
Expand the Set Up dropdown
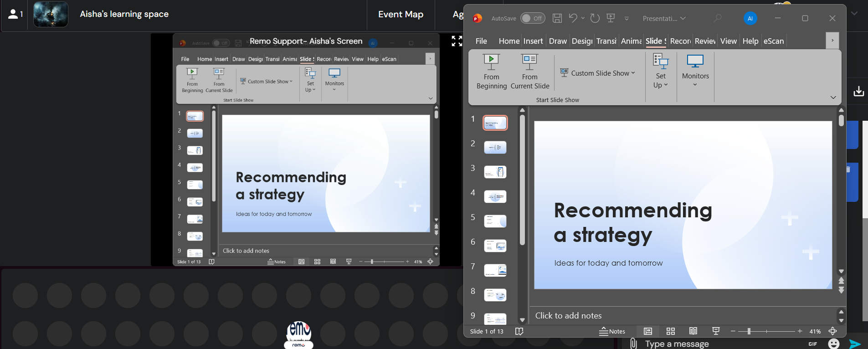pyautogui.click(x=660, y=72)
